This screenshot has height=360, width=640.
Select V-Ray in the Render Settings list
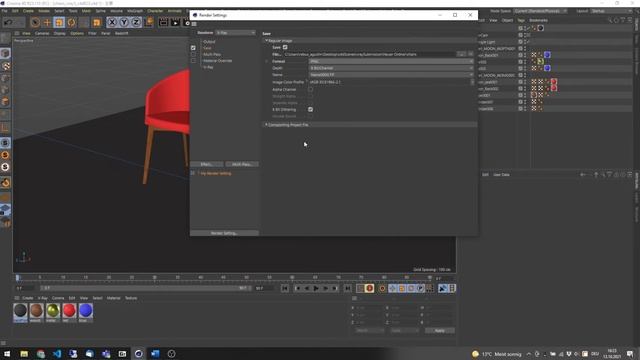[208, 67]
